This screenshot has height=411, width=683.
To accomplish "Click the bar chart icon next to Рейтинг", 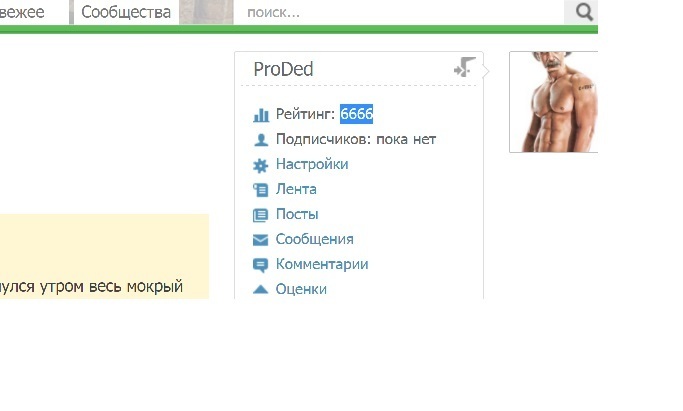I will [260, 115].
